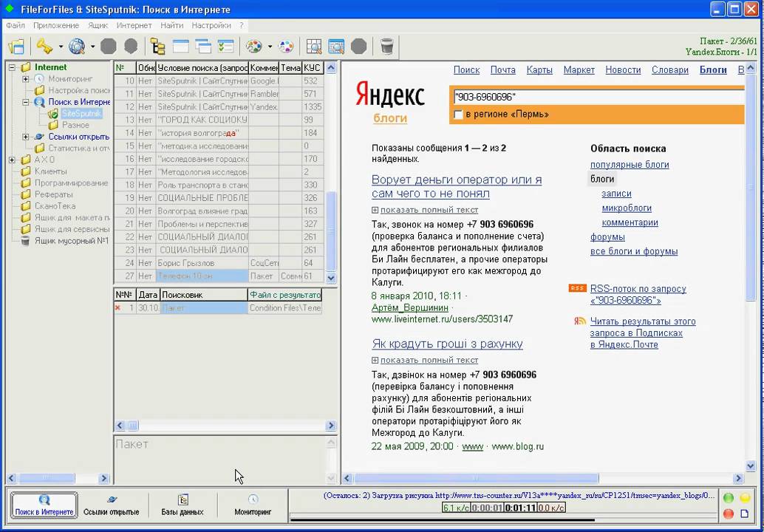Expand the Ссылки открытые tree node

pyautogui.click(x=25, y=137)
